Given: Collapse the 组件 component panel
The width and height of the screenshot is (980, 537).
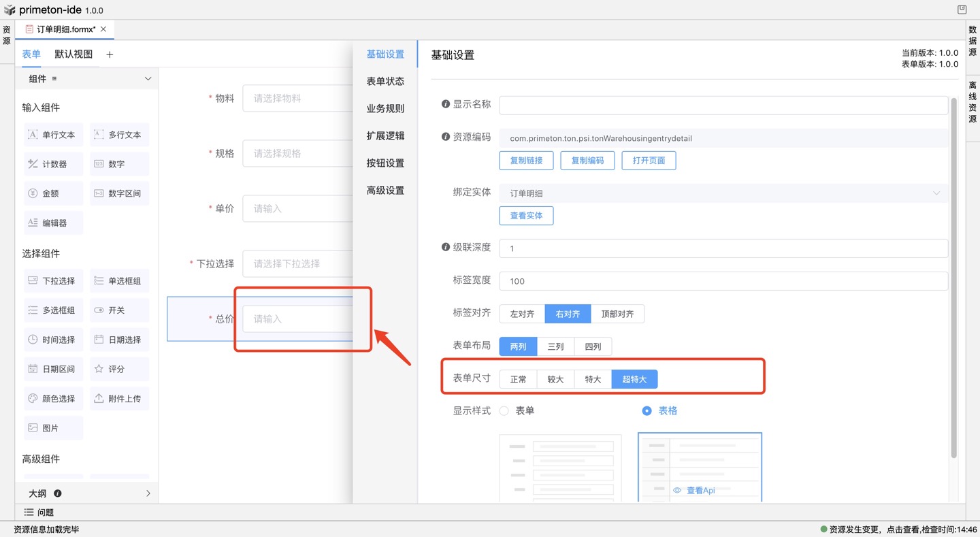Looking at the screenshot, I should (148, 78).
